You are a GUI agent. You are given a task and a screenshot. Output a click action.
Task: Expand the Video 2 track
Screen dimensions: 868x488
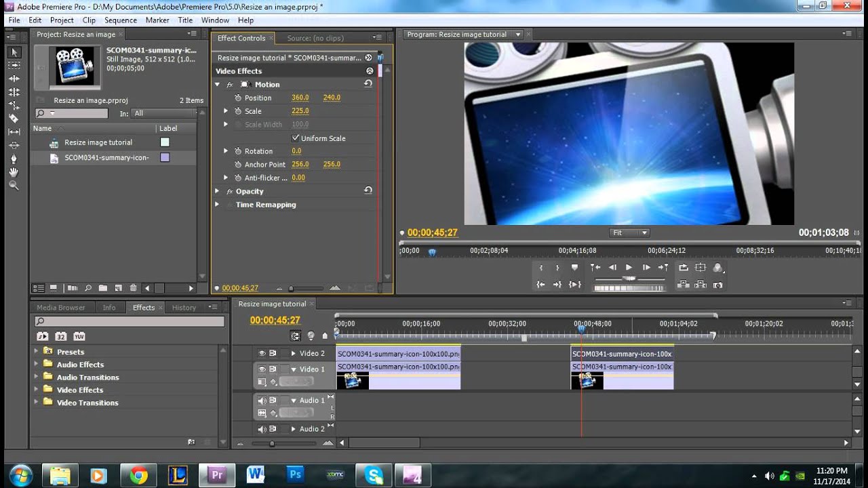(294, 353)
